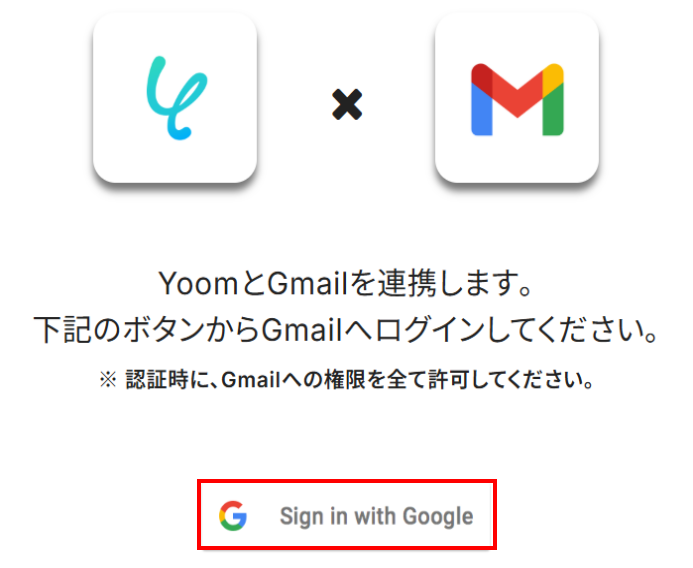
Task: Select the white Yoom app card
Action: [x=175, y=98]
